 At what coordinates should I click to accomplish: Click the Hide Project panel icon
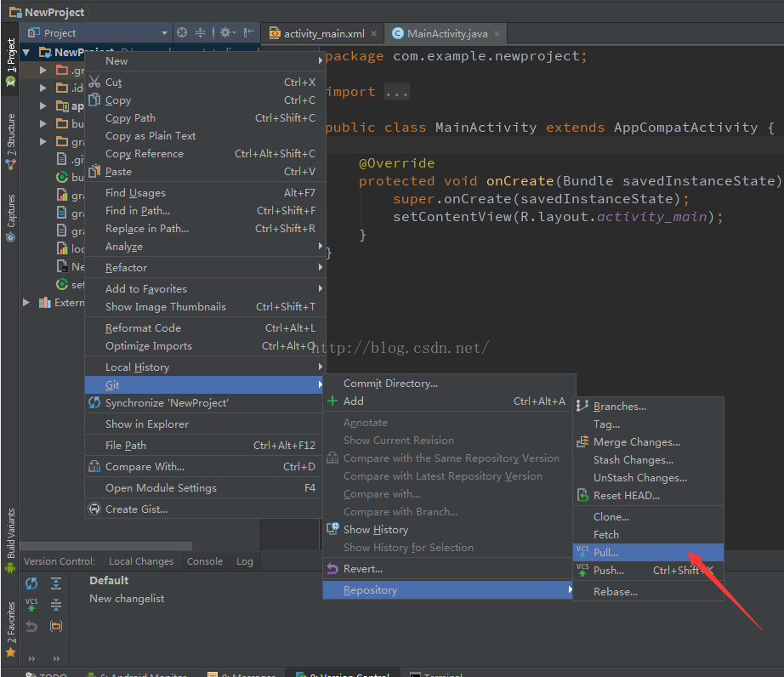tap(248, 33)
